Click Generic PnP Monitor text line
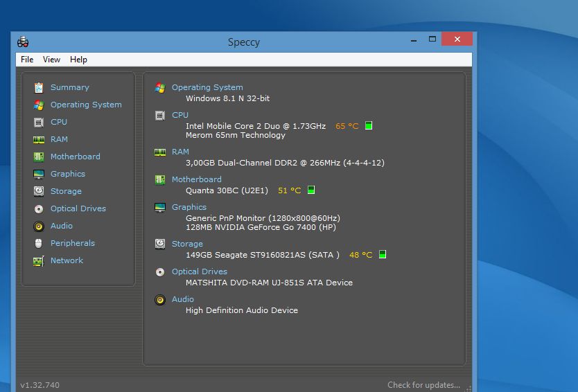This screenshot has height=392, width=578. pos(263,218)
